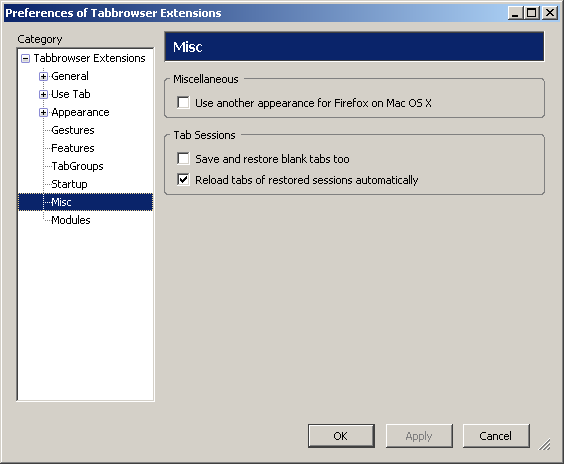This screenshot has width=564, height=464.
Task: Select the TabGroups category
Action: 77,166
